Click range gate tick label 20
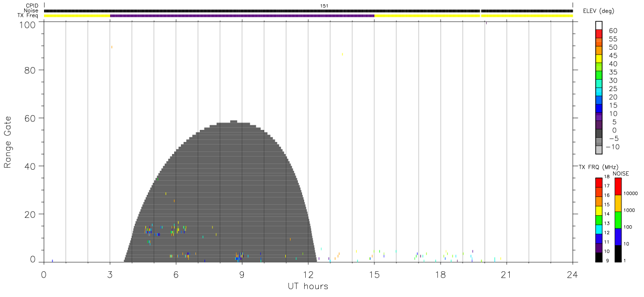Viewport: 644px width, 297px height. click(29, 214)
